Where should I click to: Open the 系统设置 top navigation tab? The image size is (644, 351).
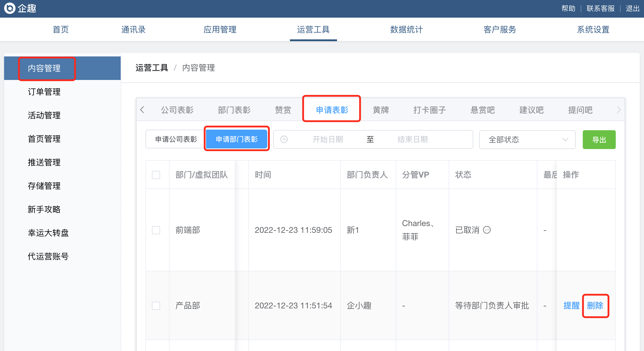(x=593, y=29)
